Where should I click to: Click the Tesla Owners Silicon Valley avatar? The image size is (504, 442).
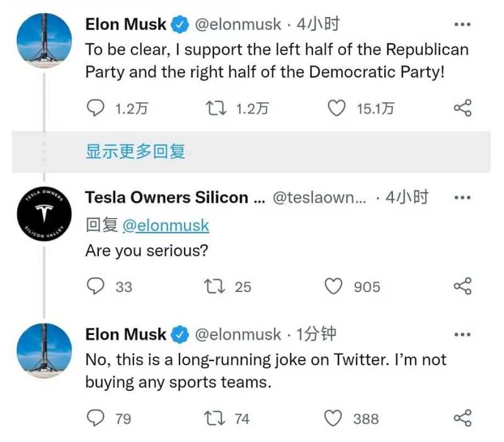(43, 213)
